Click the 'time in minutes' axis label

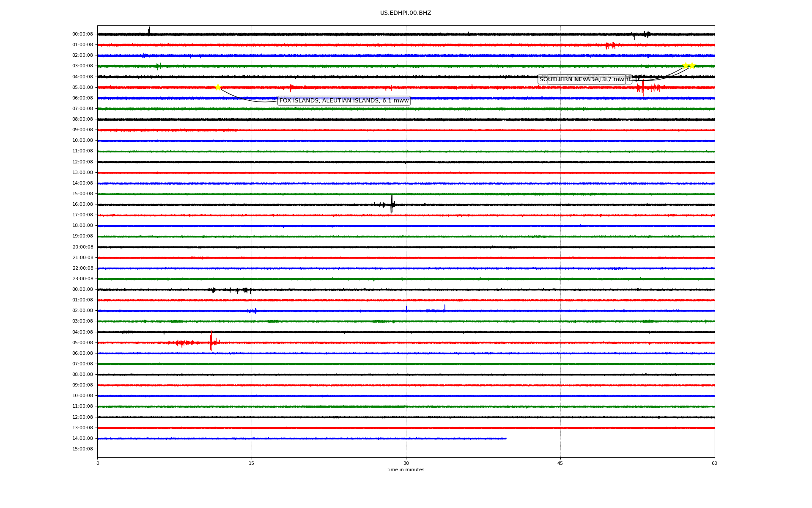406,470
